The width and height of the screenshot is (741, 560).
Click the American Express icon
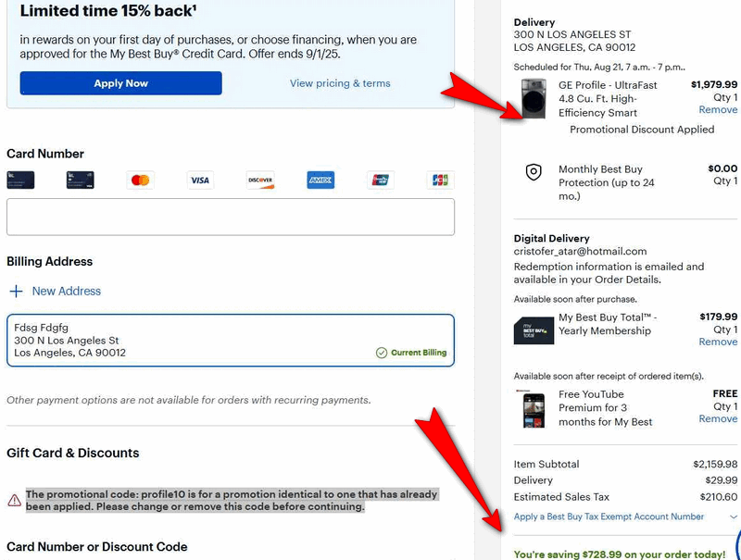[320, 180]
